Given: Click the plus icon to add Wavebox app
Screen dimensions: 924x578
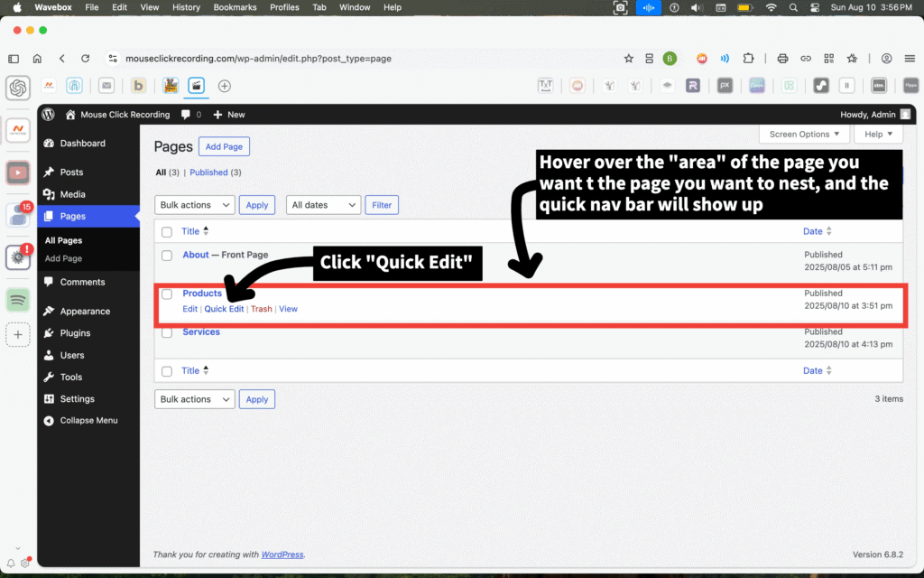Looking at the screenshot, I should click(x=18, y=334).
